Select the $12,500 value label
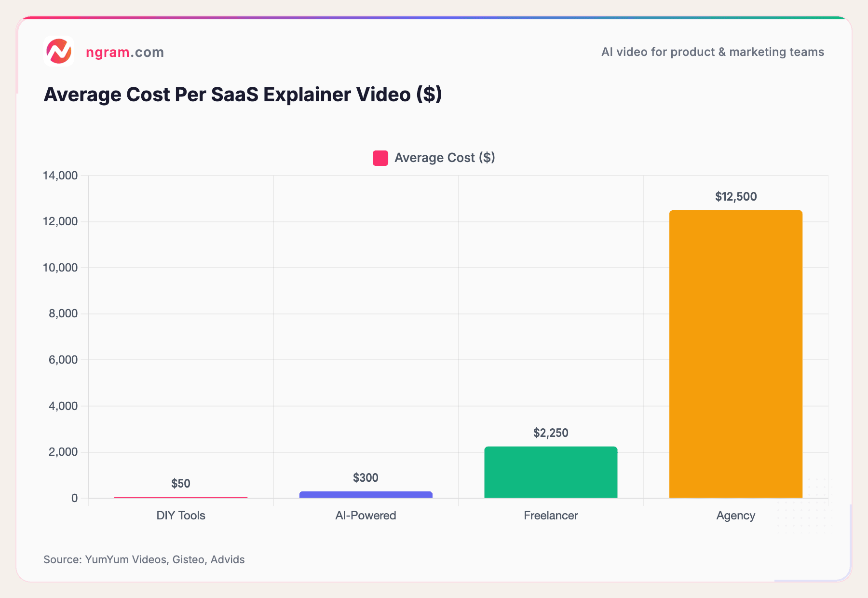The height and width of the screenshot is (598, 868). pos(735,196)
